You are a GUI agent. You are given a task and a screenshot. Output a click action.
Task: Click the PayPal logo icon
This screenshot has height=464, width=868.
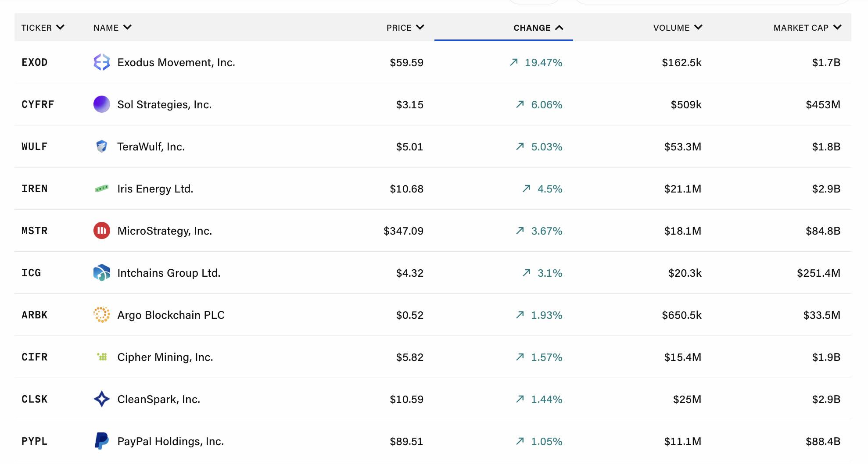coord(102,441)
